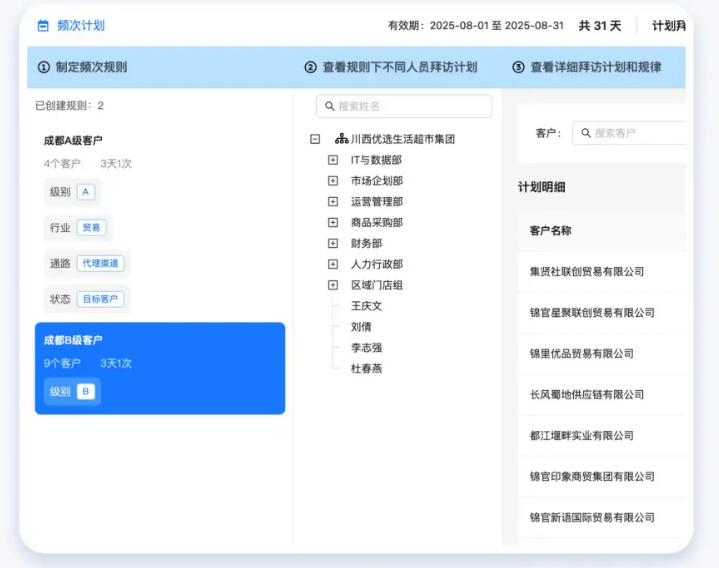This screenshot has height=568, width=719.
Task: Expand the 人力行政部 department node
Action: coord(333,264)
